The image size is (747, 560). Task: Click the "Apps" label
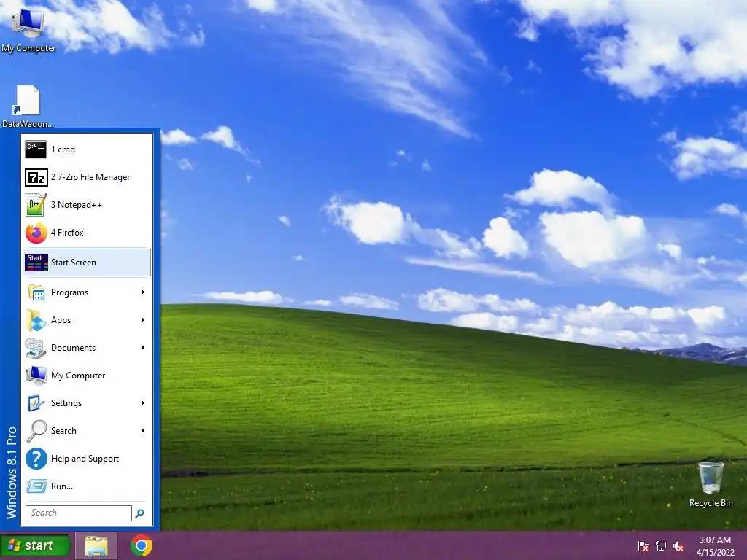point(61,320)
